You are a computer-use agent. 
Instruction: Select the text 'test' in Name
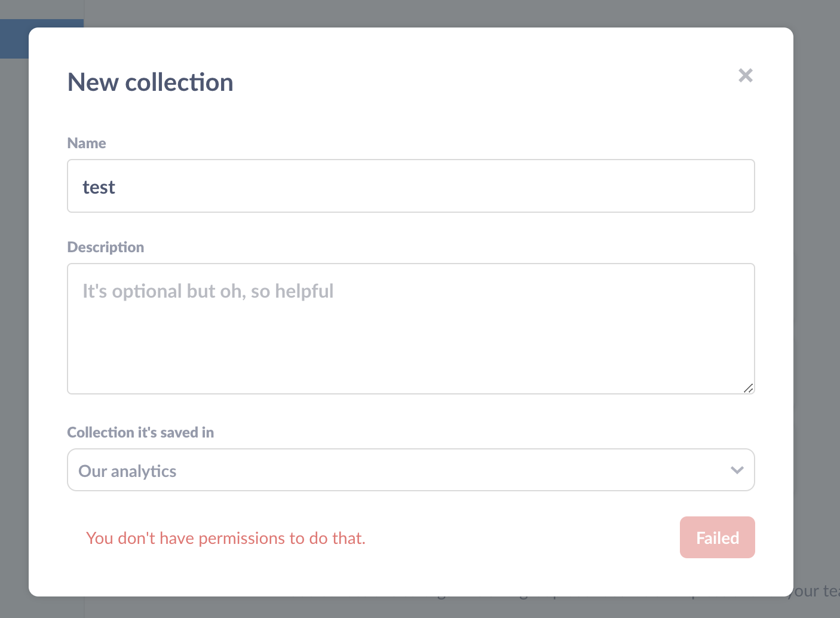(99, 186)
